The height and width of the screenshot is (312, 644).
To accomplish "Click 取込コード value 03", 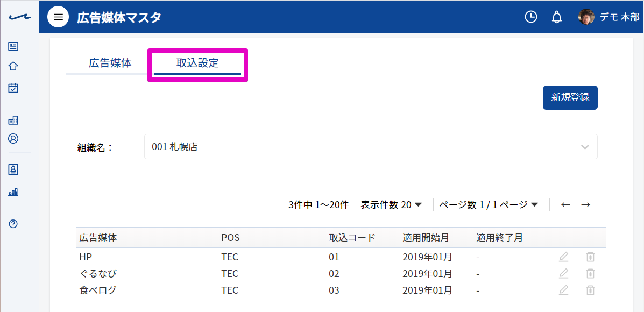I will 334,290.
